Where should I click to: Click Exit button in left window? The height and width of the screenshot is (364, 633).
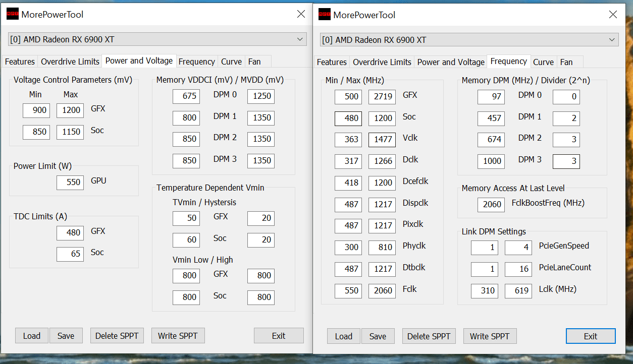(279, 336)
